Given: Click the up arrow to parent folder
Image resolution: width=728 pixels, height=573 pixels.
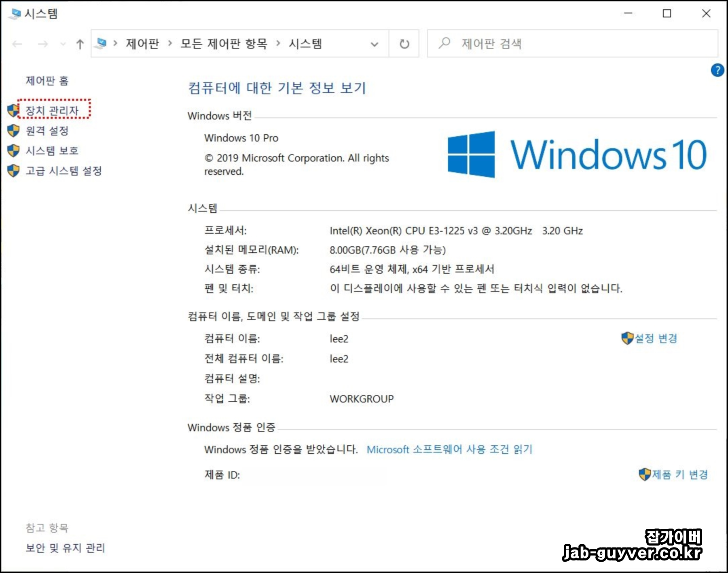Looking at the screenshot, I should tap(80, 44).
